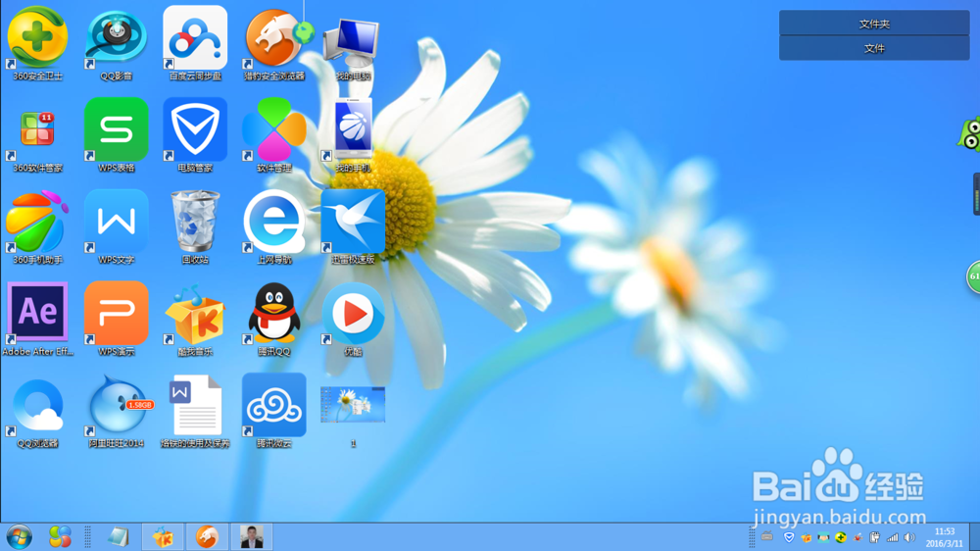Viewport: 980px width, 551px height.
Task: Open the WPS document file on the desktop
Action: pos(195,411)
